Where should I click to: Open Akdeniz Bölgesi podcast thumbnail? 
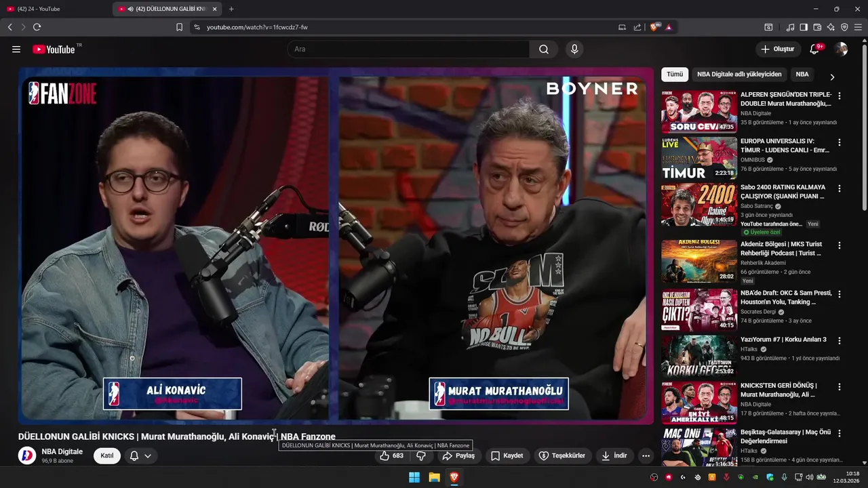[x=699, y=261]
